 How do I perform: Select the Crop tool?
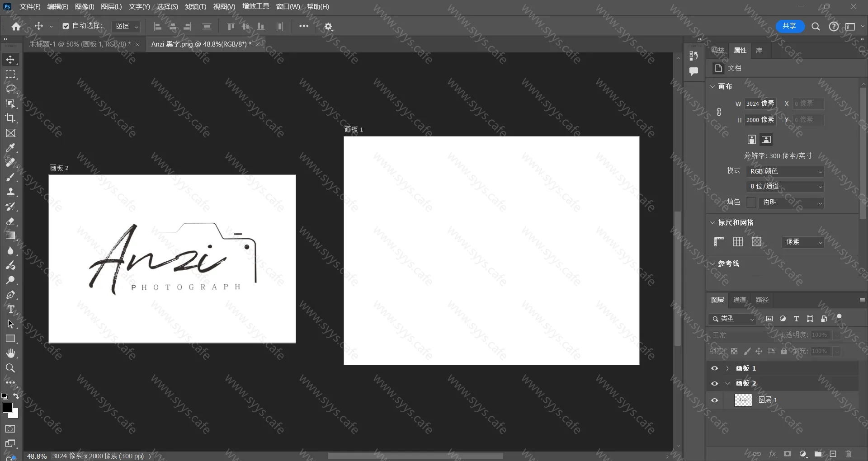click(10, 118)
